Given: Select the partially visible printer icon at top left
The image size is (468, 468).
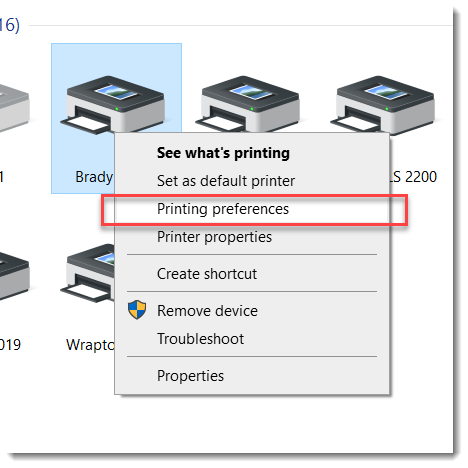Looking at the screenshot, I should (14, 107).
